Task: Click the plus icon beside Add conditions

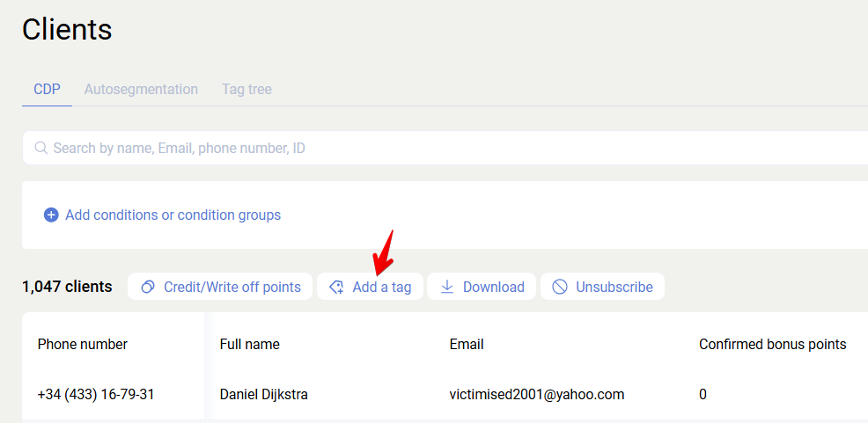Action: click(51, 215)
